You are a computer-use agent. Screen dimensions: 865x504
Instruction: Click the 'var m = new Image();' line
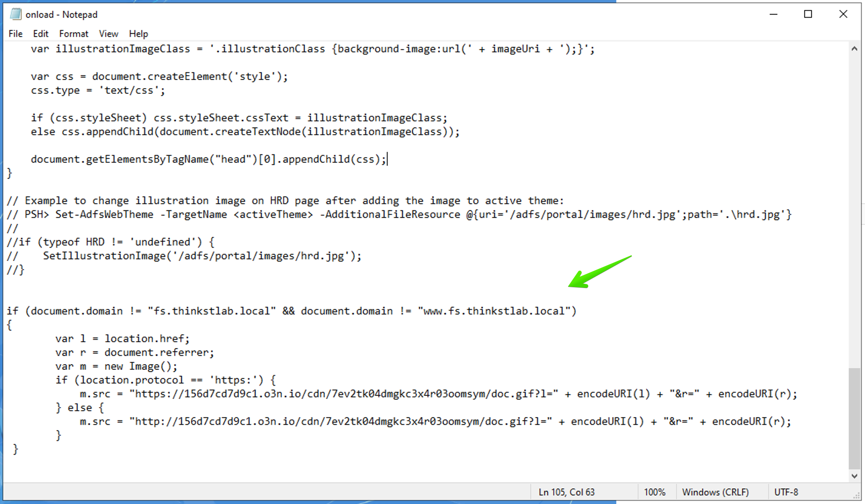pos(116,367)
